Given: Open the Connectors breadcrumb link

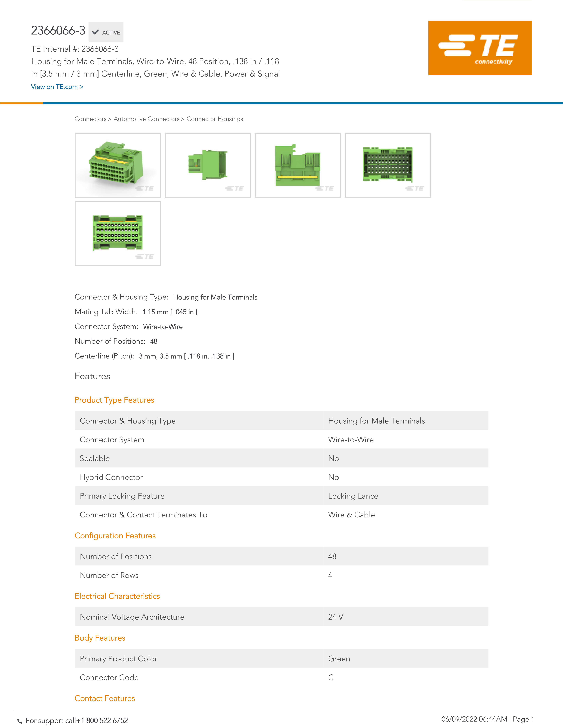Looking at the screenshot, I should (x=90, y=119).
